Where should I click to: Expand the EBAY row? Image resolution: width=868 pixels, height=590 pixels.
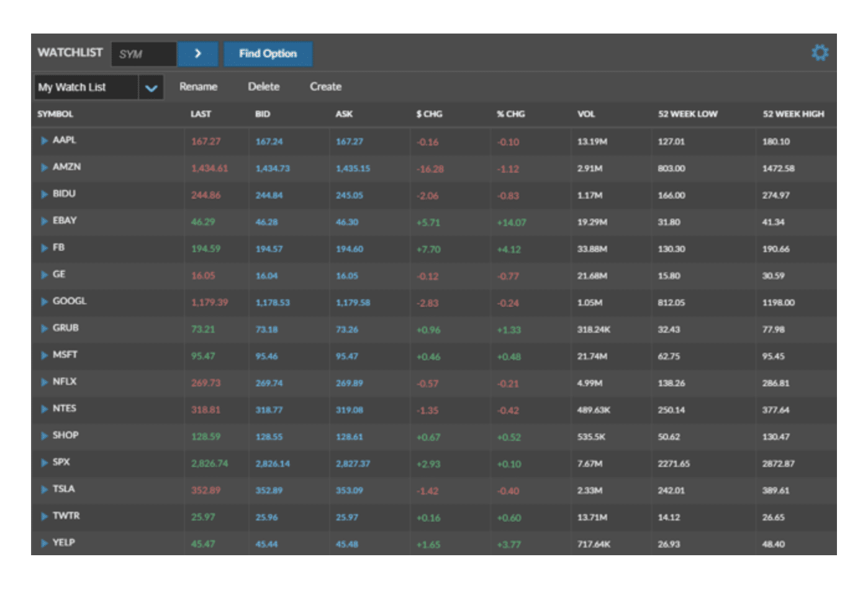click(x=44, y=221)
